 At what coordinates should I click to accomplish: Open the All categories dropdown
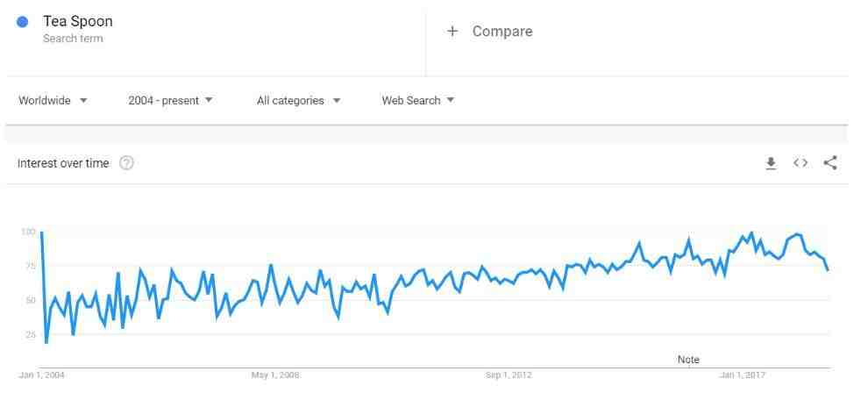pos(299,100)
